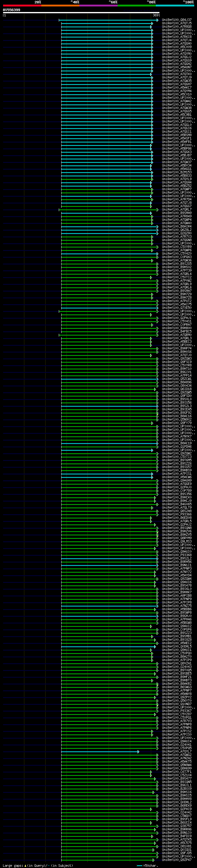
Task: Open hit UniRef100_B4FBC5
Action: (177, 332)
